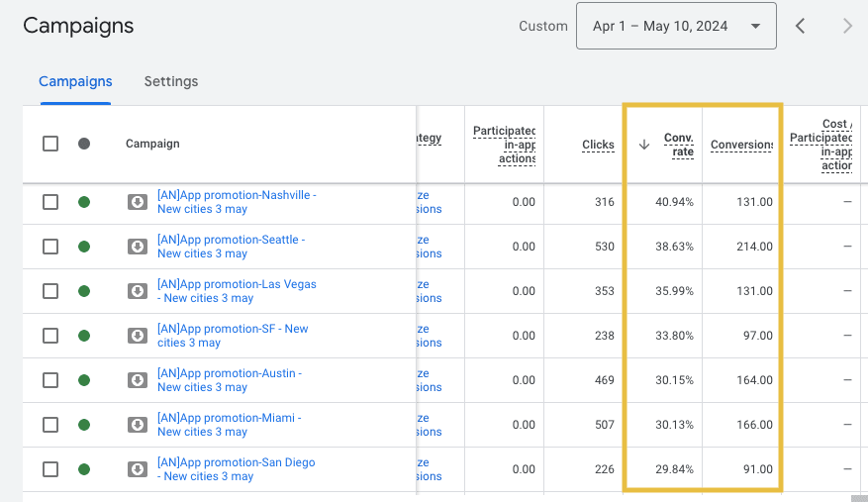Click the gray status column header dot
Screen dimensions: 868x502
click(84, 144)
